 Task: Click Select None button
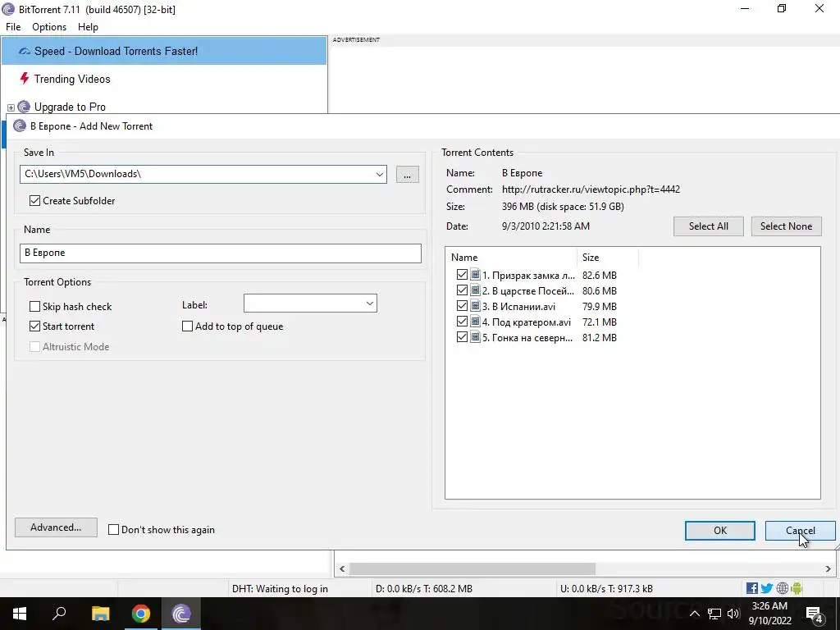786,226
